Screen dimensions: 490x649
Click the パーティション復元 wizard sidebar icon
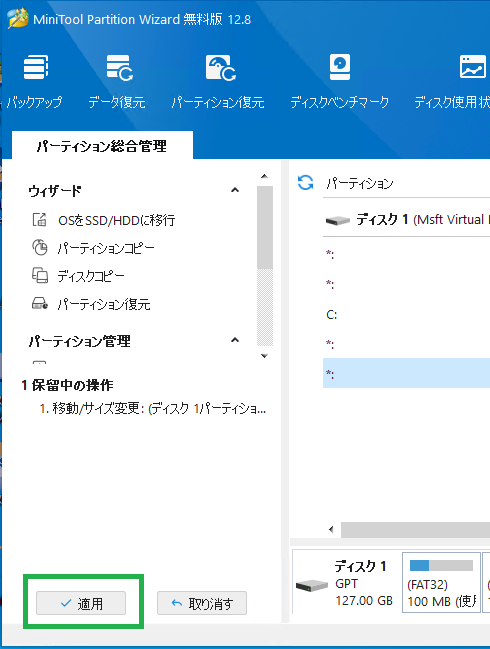(40, 303)
